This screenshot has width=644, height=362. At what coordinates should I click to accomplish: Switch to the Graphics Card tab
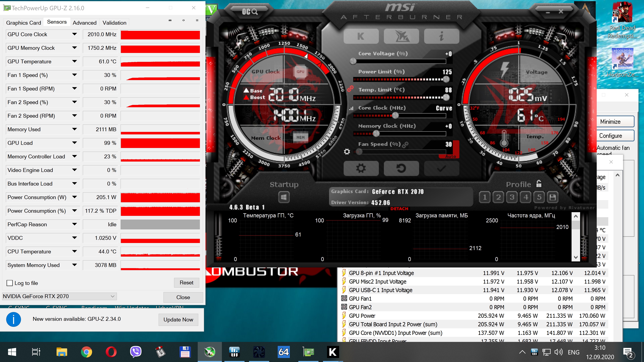[x=23, y=23]
